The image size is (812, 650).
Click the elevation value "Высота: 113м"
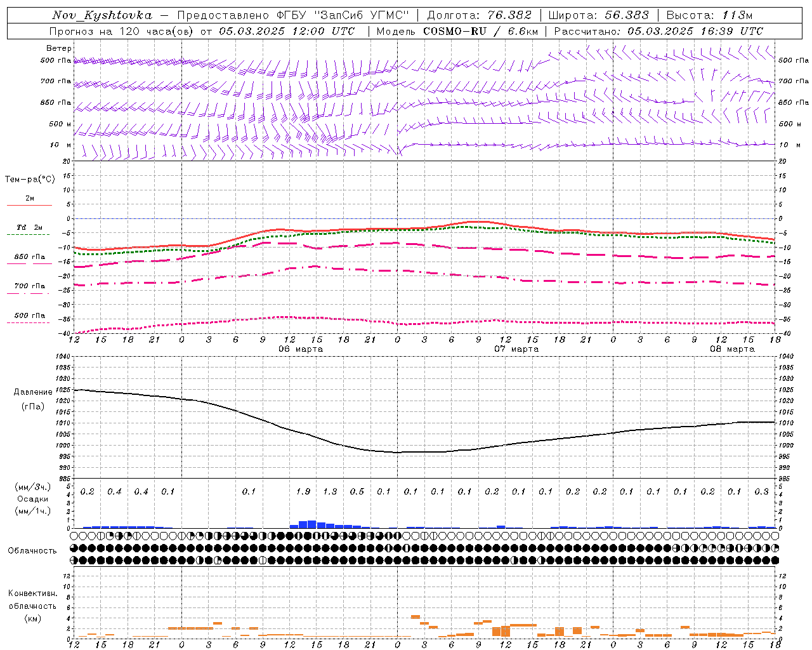[709, 15]
